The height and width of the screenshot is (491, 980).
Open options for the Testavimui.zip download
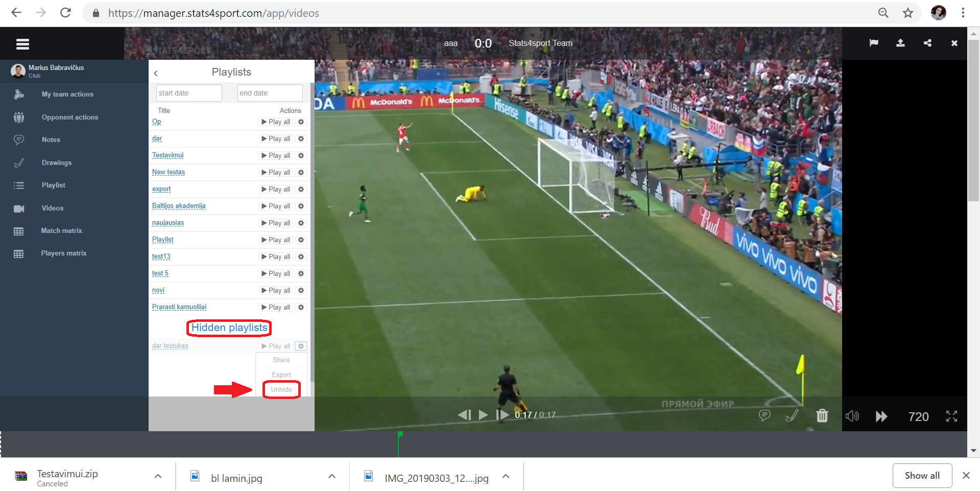pyautogui.click(x=158, y=476)
